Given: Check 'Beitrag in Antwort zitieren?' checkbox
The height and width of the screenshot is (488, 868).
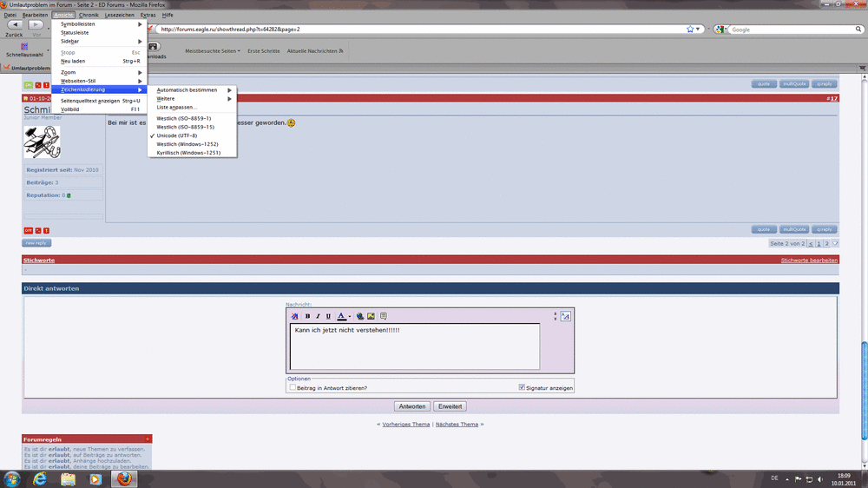Looking at the screenshot, I should pyautogui.click(x=293, y=388).
